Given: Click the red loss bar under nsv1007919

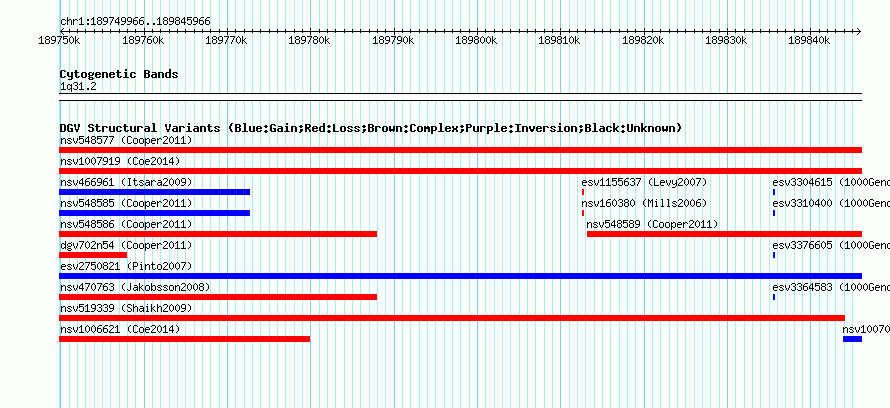Looking at the screenshot, I should click(x=460, y=171).
